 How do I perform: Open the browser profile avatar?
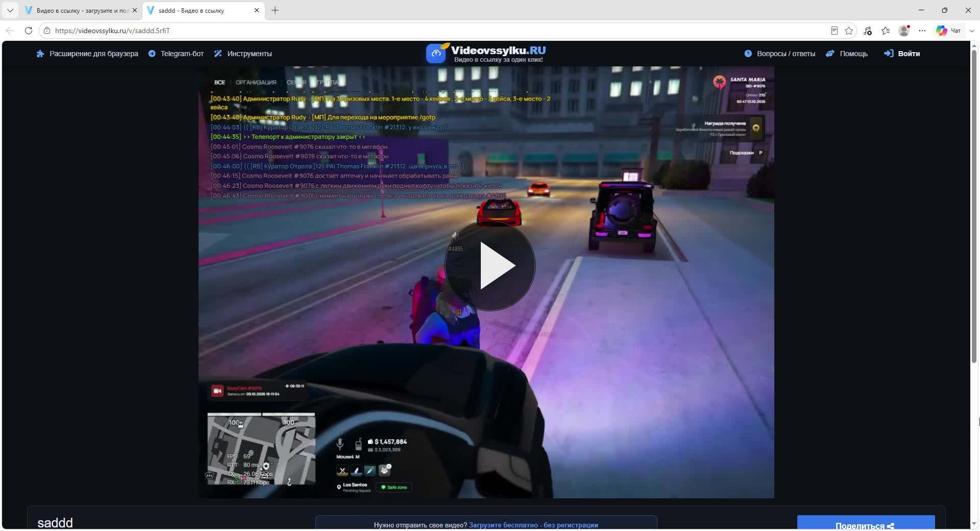point(904,31)
